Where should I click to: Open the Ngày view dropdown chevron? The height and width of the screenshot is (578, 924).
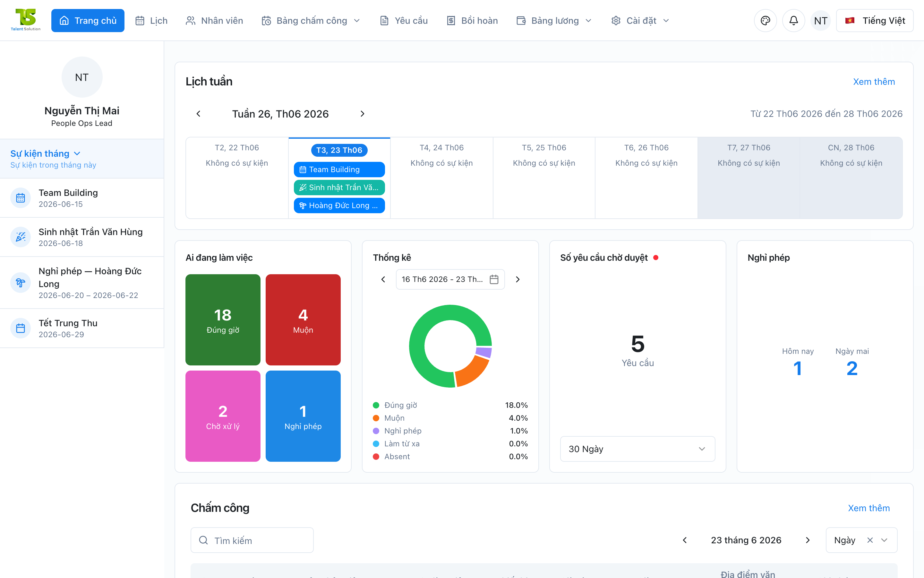[884, 540]
